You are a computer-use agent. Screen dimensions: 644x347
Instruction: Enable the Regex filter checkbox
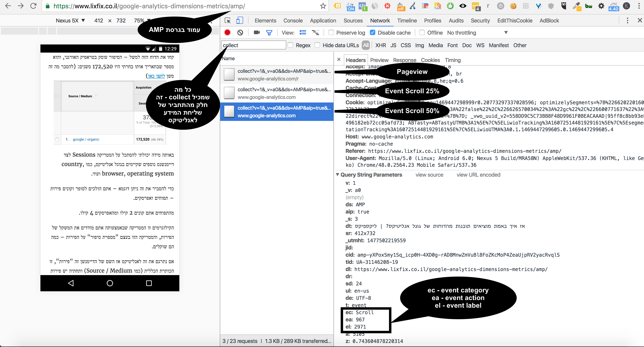pyautogui.click(x=290, y=45)
